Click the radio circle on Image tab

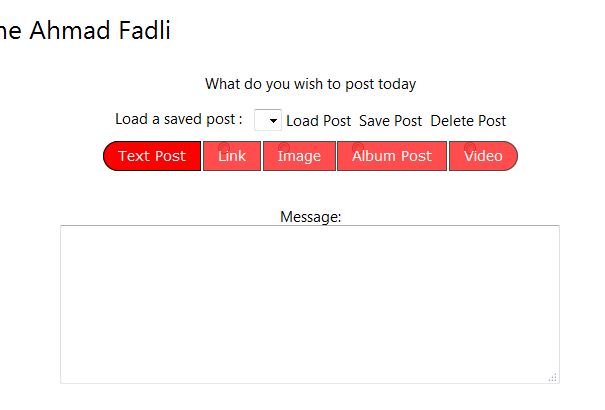284,148
